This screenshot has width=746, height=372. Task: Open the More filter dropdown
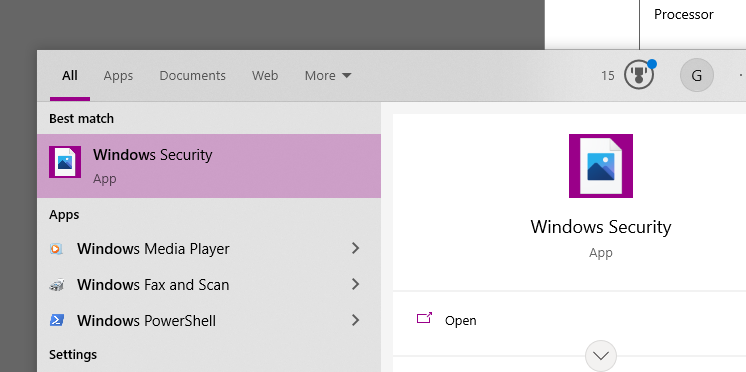click(x=328, y=76)
